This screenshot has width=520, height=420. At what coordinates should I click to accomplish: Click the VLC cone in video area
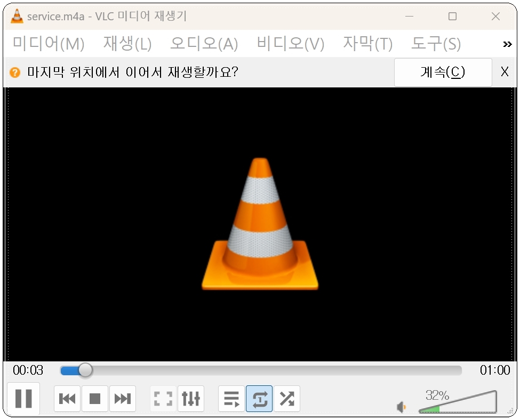[x=260, y=224]
